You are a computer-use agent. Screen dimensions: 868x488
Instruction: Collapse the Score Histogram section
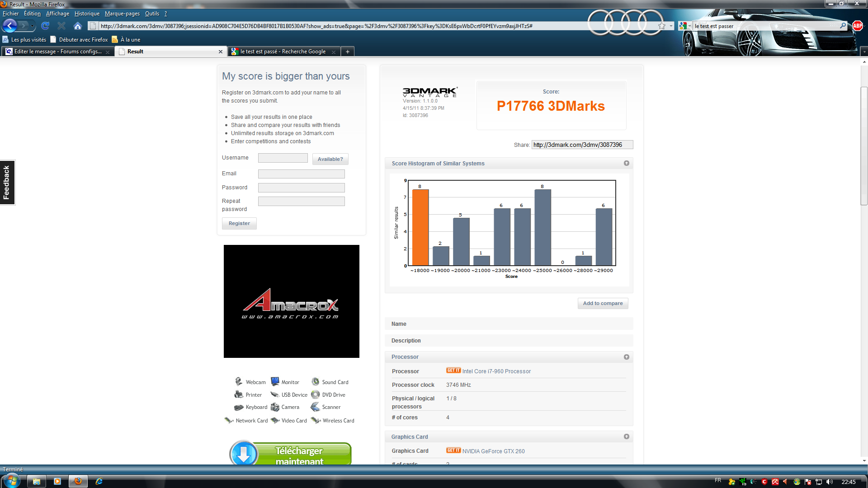pyautogui.click(x=626, y=163)
